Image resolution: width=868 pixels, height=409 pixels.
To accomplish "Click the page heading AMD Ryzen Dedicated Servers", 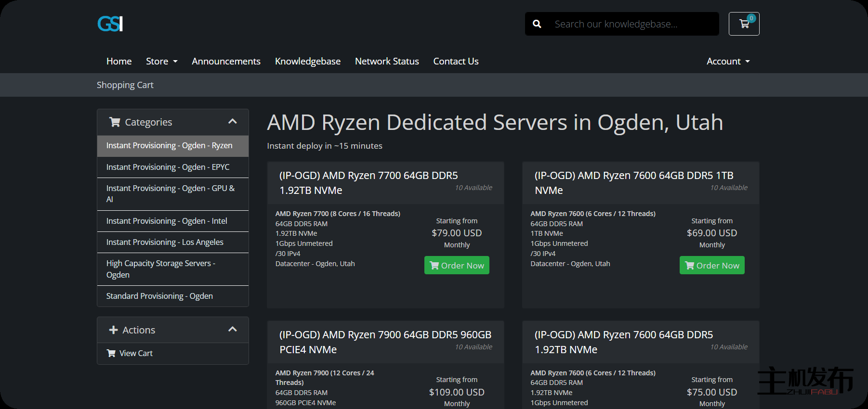I will click(495, 122).
